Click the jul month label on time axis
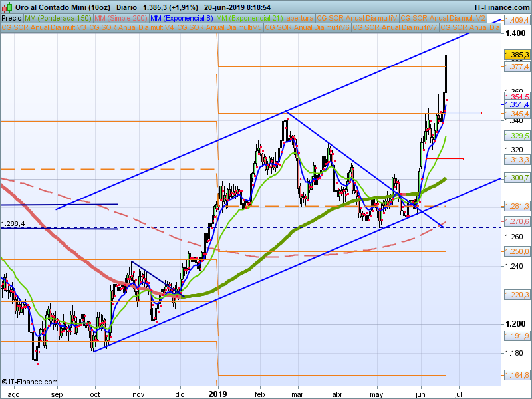This screenshot has height=399, width=532. [x=458, y=394]
